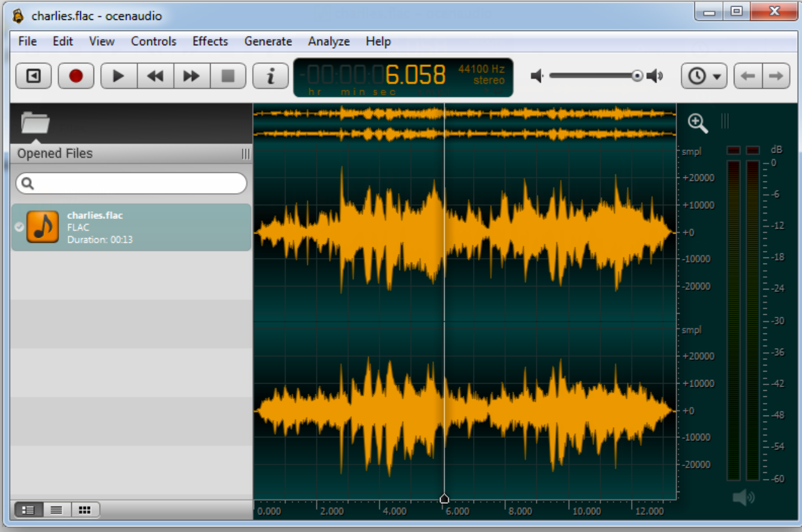Open file information with the info icon
Image resolution: width=802 pixels, height=532 pixels.
click(x=270, y=75)
